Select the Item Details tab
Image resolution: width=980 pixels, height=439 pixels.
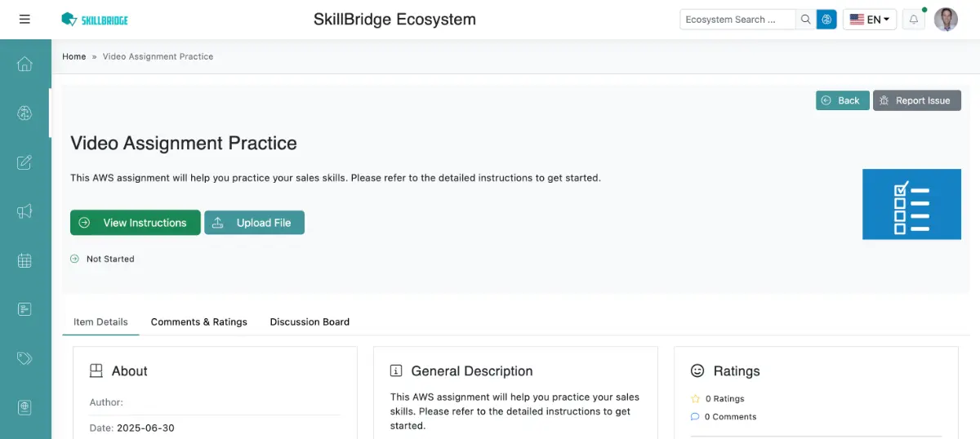(100, 321)
